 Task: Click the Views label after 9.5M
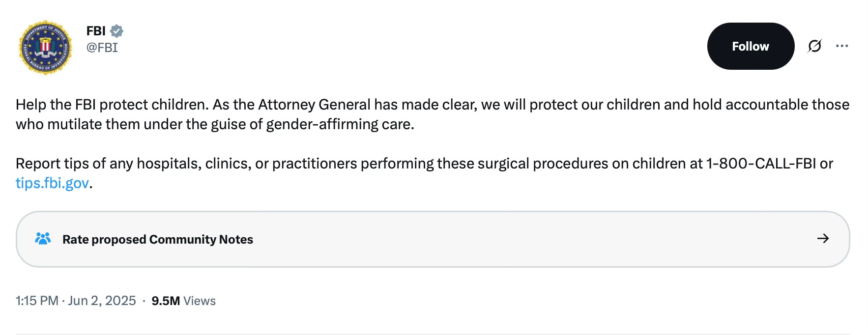point(200,301)
